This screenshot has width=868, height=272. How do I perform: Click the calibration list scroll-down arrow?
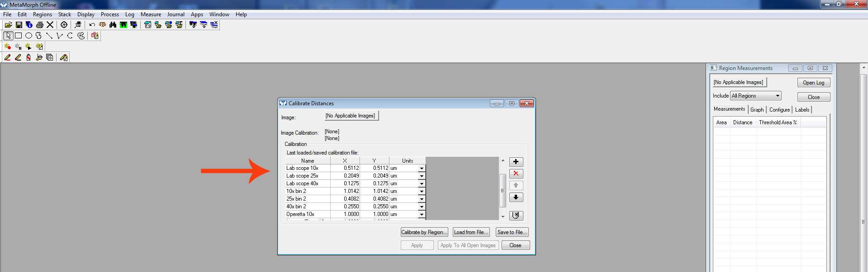(x=503, y=216)
